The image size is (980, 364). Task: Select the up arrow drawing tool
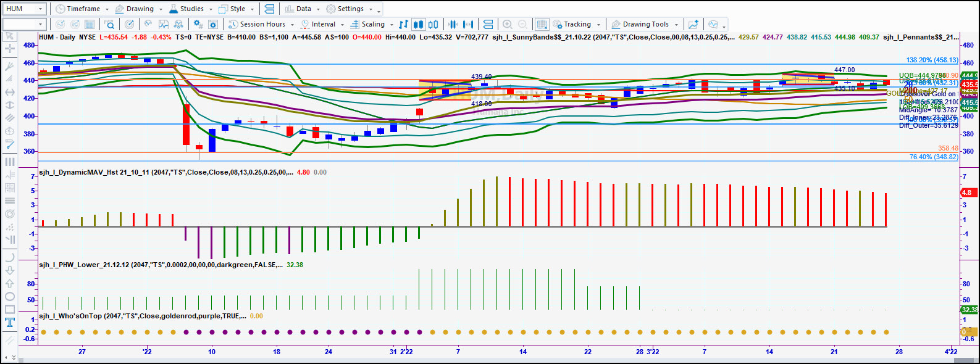[10, 283]
